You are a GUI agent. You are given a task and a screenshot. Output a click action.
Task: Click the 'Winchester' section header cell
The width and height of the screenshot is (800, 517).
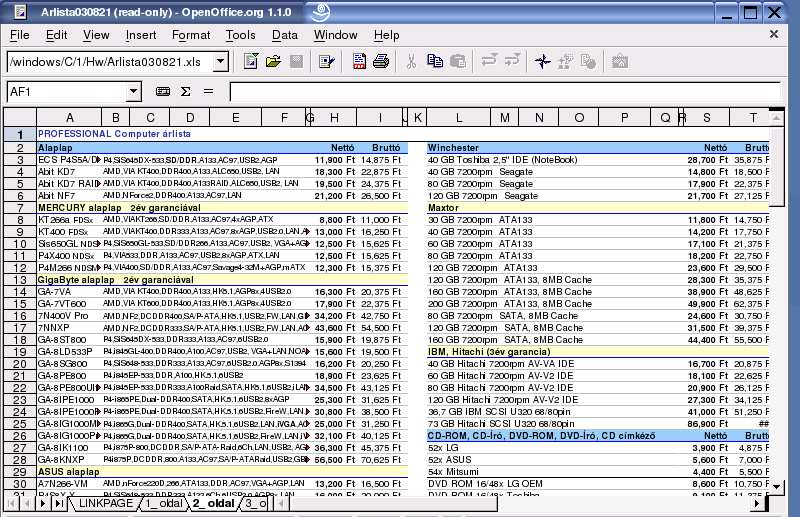(453, 148)
